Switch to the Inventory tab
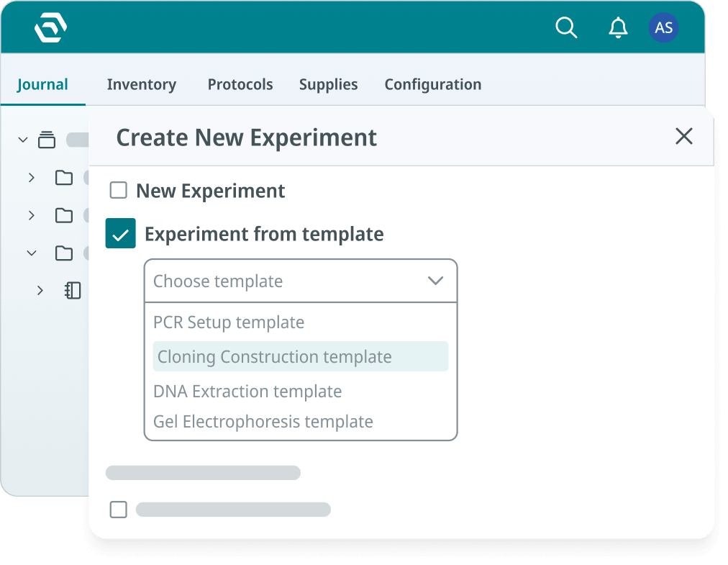728x565 pixels. [142, 84]
